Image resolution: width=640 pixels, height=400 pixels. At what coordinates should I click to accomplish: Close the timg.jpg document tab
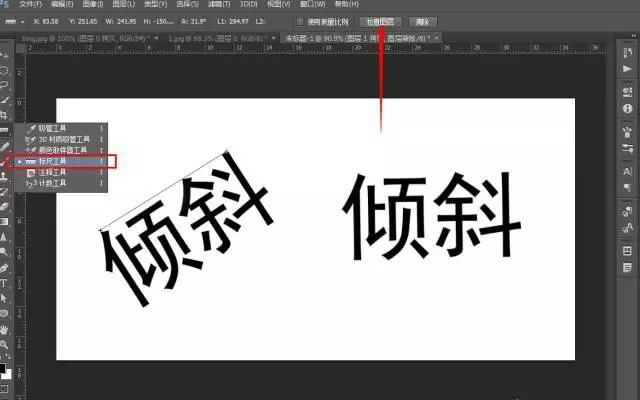click(156, 38)
